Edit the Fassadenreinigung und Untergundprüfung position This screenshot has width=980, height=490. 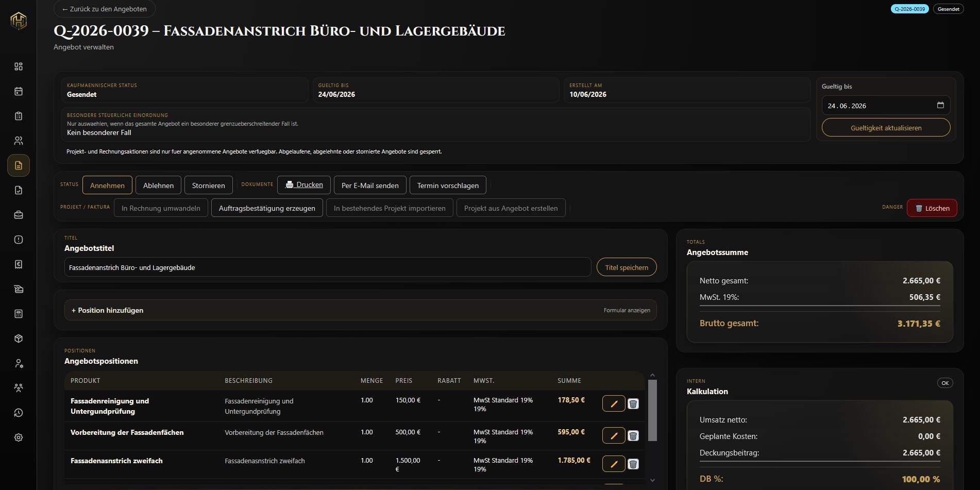click(x=614, y=404)
